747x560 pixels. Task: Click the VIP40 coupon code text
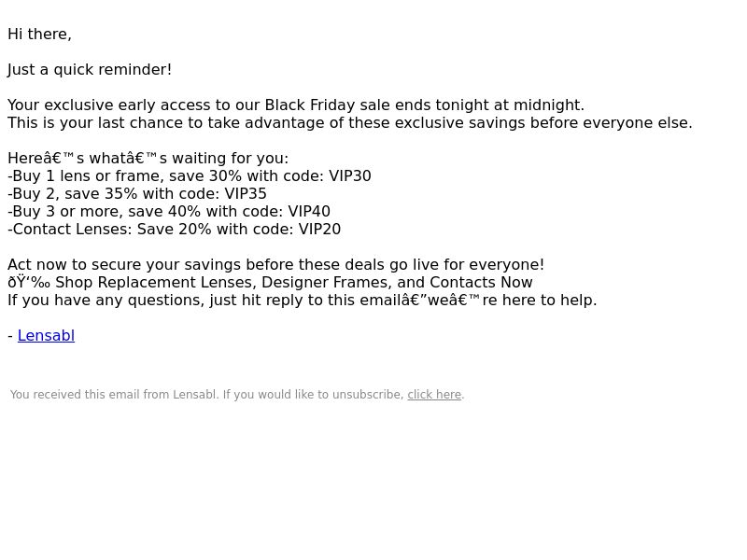(309, 212)
